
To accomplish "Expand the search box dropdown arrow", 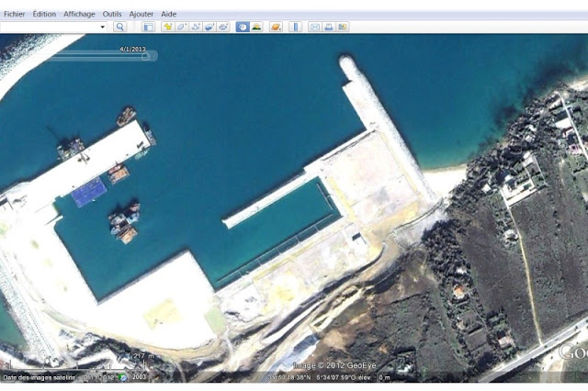I will (103, 28).
